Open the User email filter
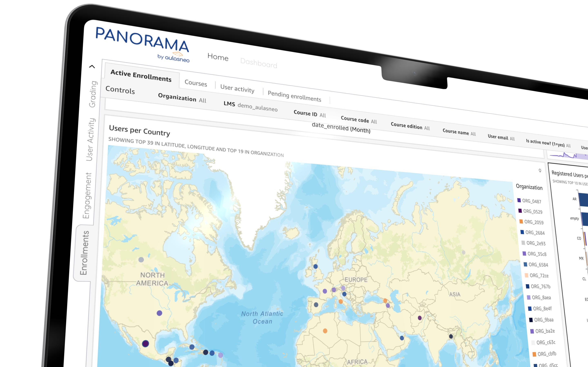588x367 pixels. point(501,138)
